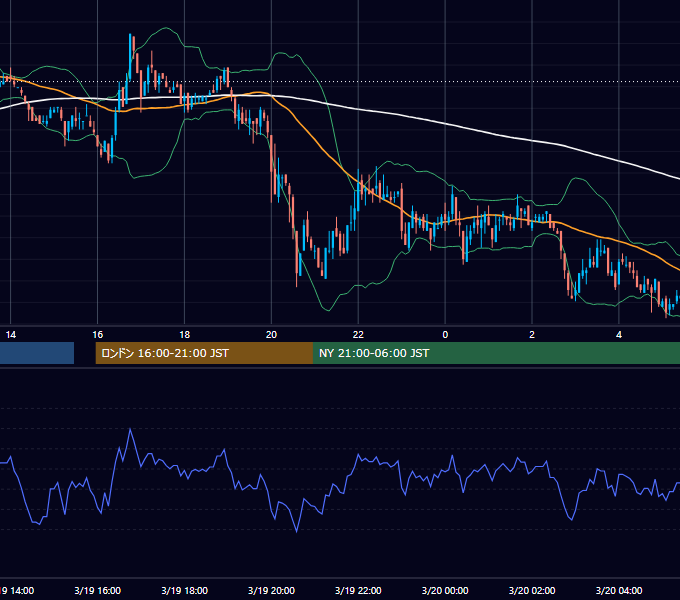
Task: Click the 22 hour label on price chart axis
Action: 358,335
